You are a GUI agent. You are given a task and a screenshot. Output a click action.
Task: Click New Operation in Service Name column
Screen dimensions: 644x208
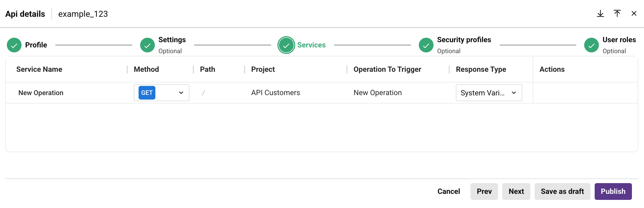click(41, 93)
